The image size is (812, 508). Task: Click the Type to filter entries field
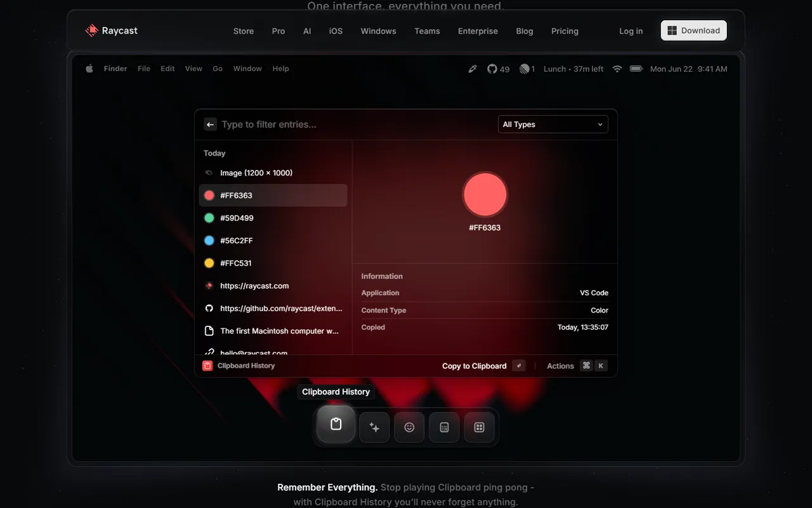pos(355,124)
